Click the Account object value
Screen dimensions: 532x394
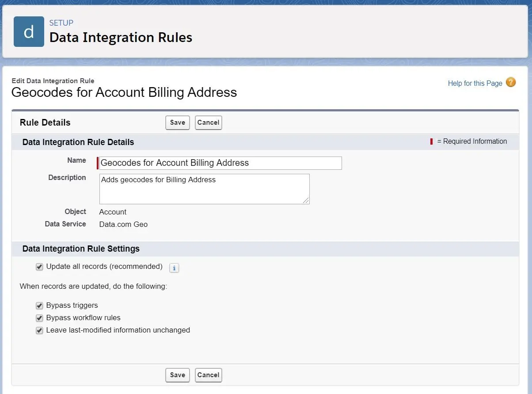[113, 212]
